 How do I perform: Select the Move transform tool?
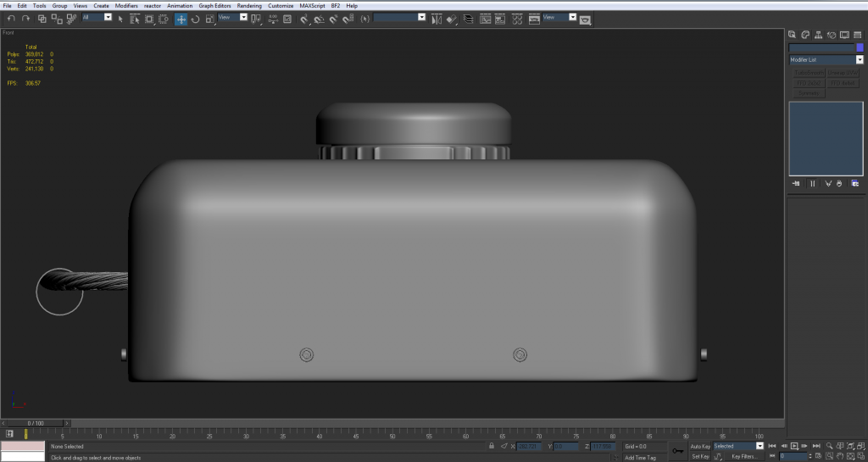[181, 19]
